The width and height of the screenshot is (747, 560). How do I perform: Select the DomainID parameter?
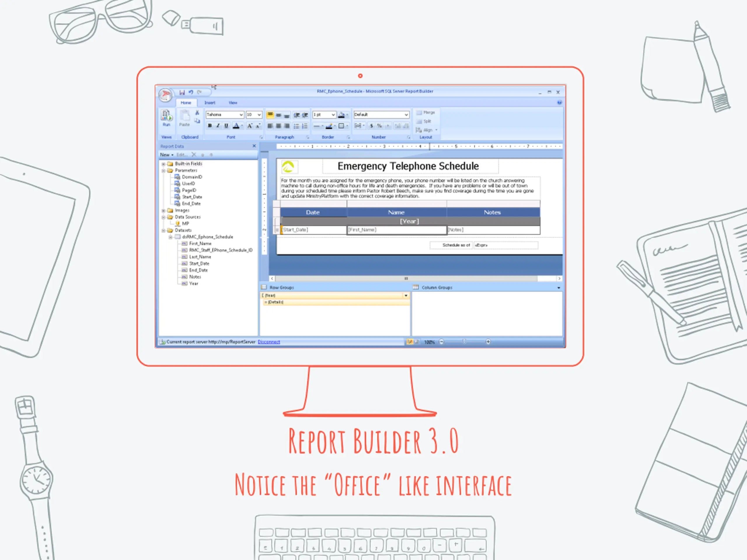click(192, 177)
